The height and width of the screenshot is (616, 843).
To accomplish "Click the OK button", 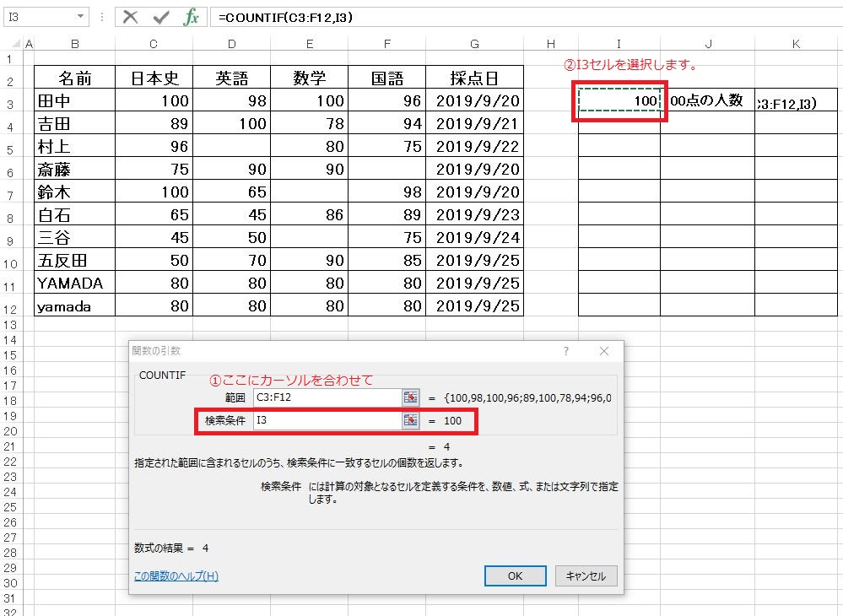I will [x=515, y=575].
